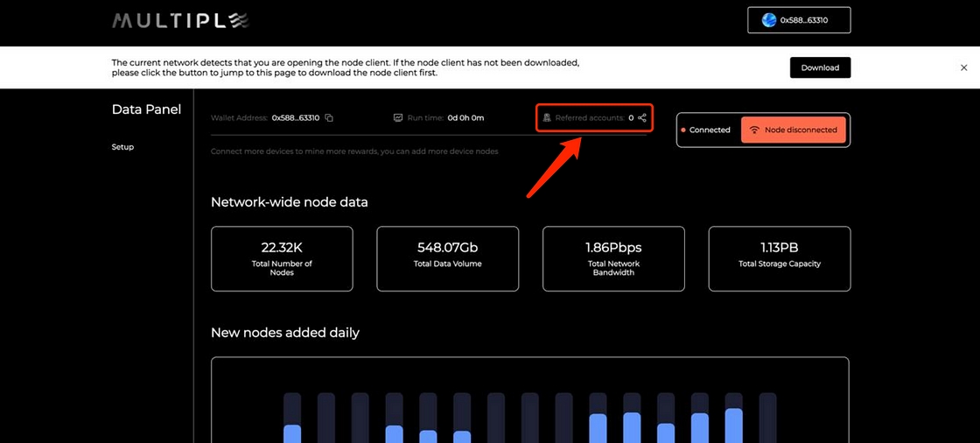Screen dimensions: 980x443
Task: Click the Referred accounts person icon
Action: pos(547,118)
